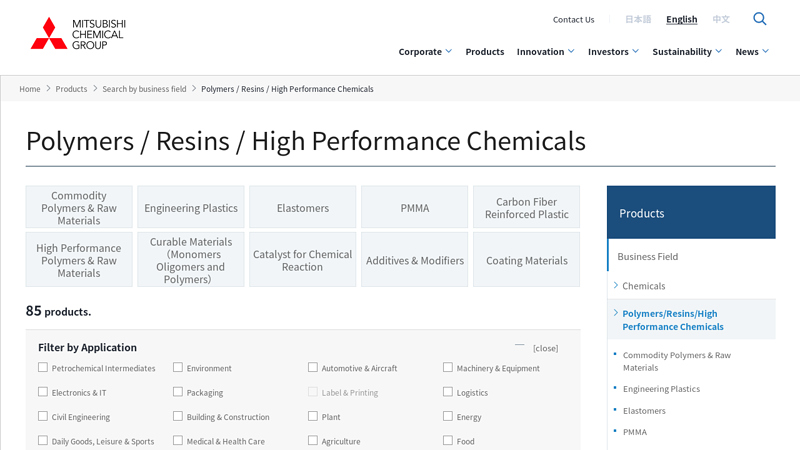Switch language to Japanese 日本語

click(x=638, y=19)
